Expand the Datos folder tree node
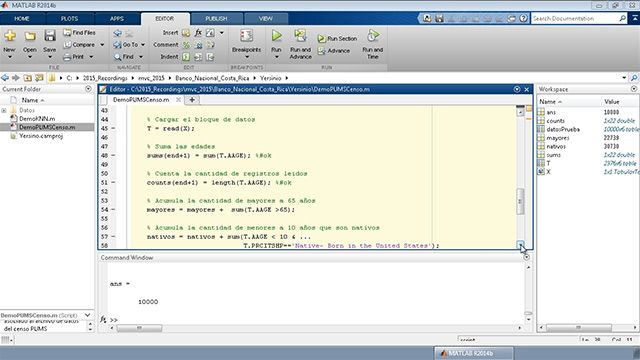The height and width of the screenshot is (360, 640). tap(4, 110)
